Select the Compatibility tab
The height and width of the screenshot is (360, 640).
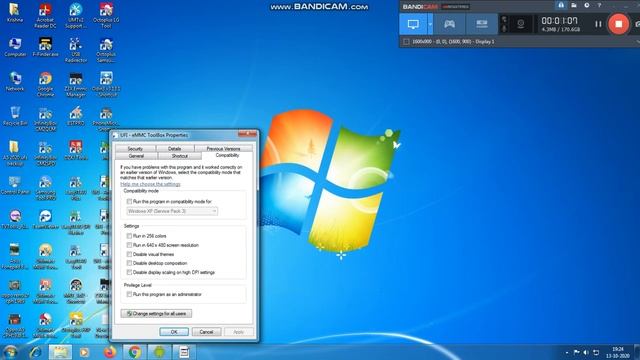pyautogui.click(x=227, y=155)
